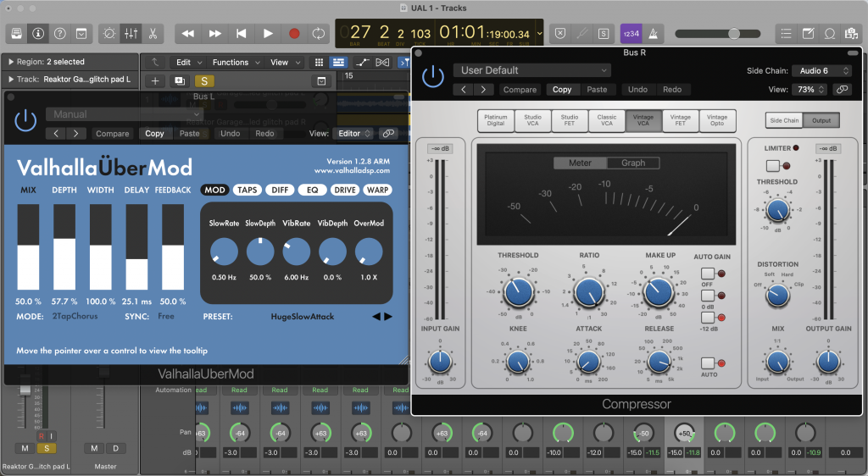Screen dimensions: 868x476
Task: Switch the meter display to Graph
Action: (x=632, y=163)
